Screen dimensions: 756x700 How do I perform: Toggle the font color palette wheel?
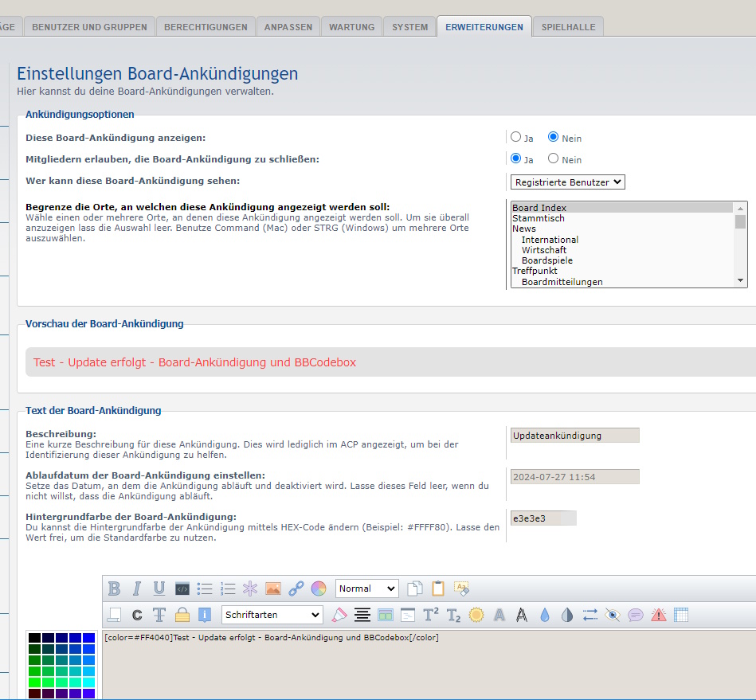[x=319, y=589]
